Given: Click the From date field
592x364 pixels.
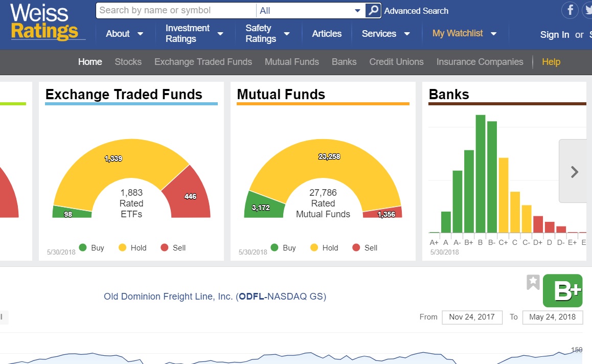Looking at the screenshot, I should tap(471, 317).
